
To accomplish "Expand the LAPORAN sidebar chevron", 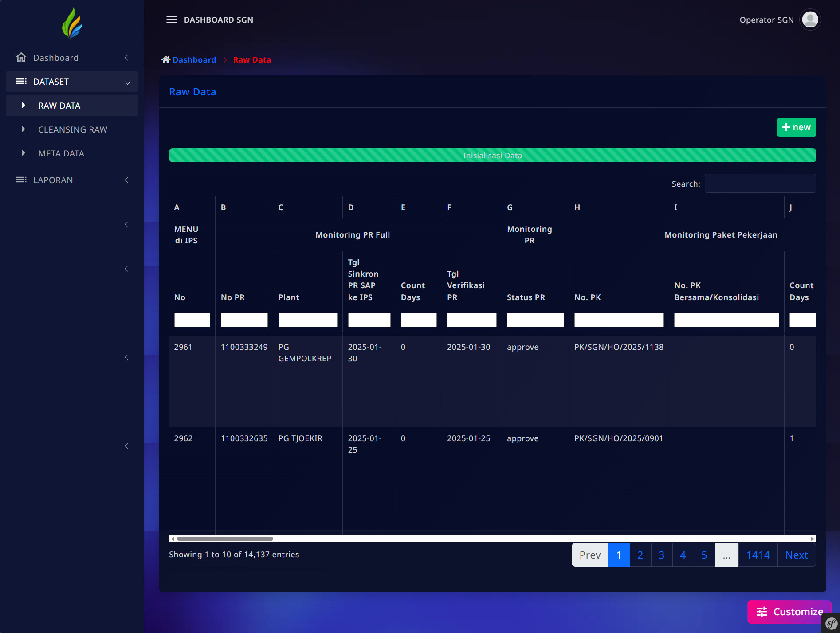I will click(126, 180).
